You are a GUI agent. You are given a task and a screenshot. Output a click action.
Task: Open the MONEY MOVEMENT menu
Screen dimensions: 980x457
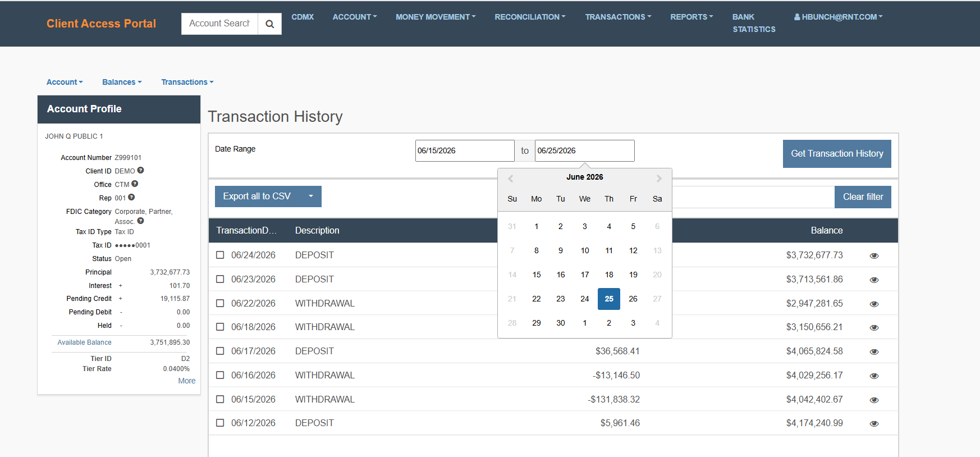[x=436, y=17]
